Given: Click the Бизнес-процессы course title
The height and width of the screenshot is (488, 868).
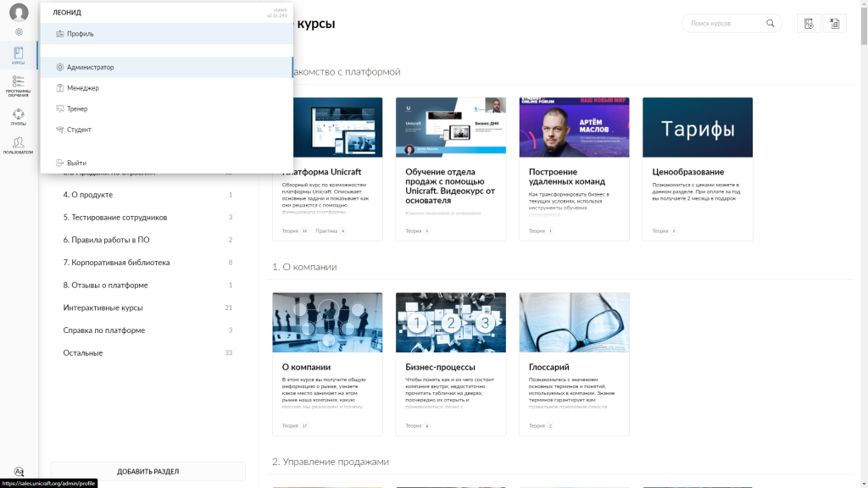Looking at the screenshot, I should pos(440,367).
